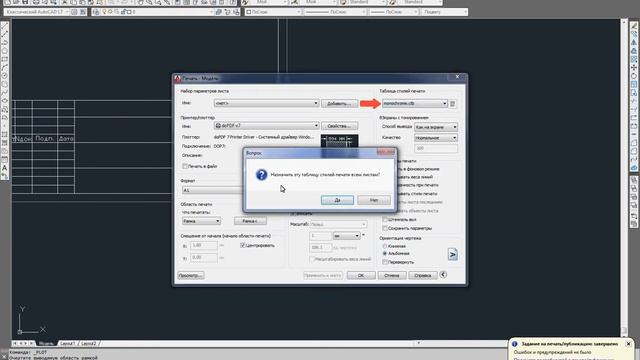
Task: Toggle the 'Центрировать' checkbox
Action: (x=243, y=245)
